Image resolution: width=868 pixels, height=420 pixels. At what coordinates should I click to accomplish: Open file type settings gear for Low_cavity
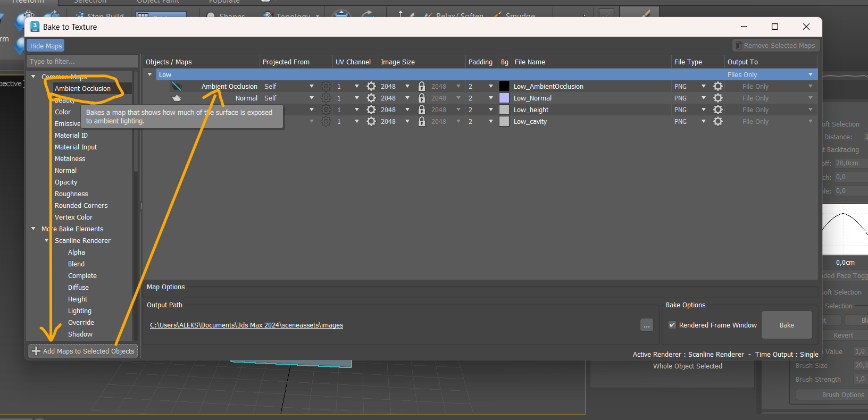tap(718, 121)
